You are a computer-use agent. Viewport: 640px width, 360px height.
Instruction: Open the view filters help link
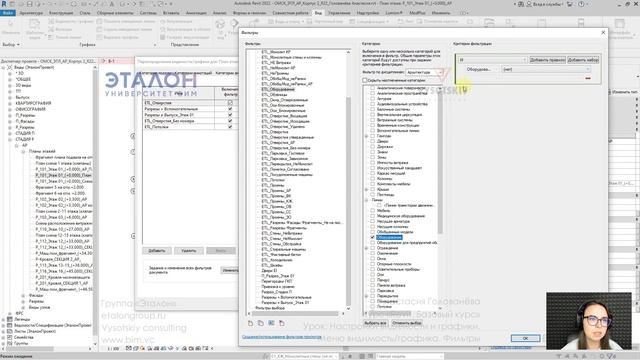[282, 337]
